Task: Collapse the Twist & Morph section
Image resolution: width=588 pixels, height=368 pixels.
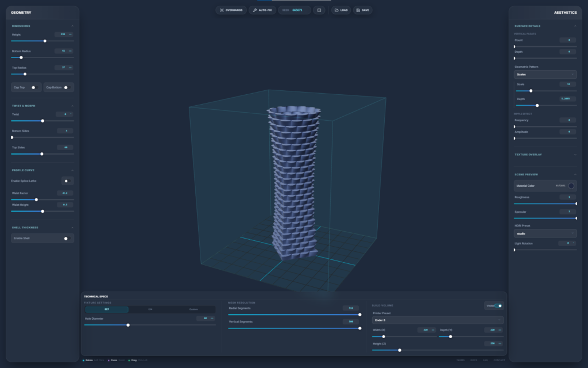Action: pyautogui.click(x=72, y=106)
